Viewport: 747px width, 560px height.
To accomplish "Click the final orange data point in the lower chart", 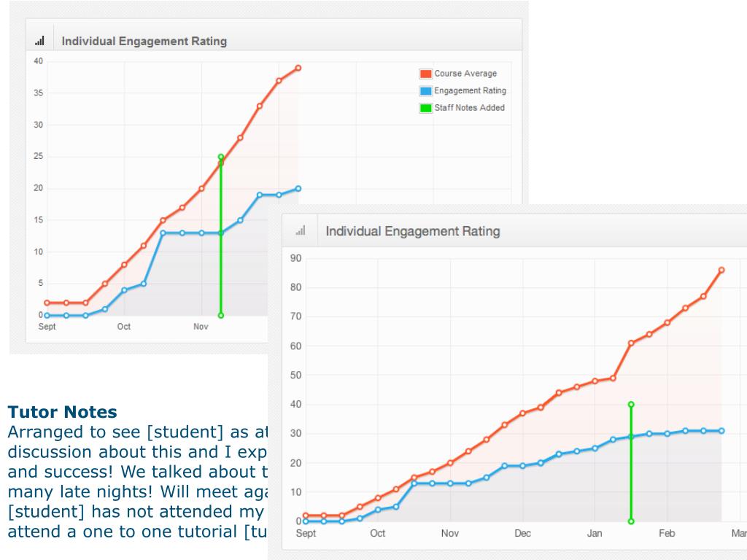I will (721, 270).
